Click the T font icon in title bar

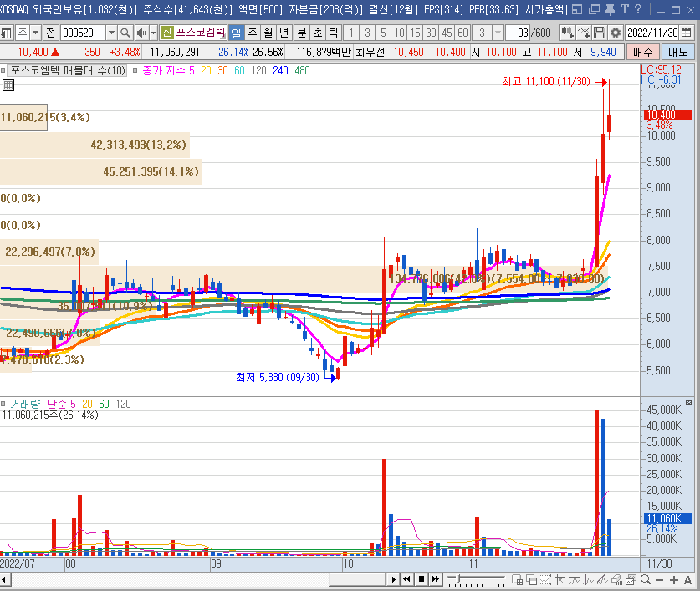click(x=625, y=9)
